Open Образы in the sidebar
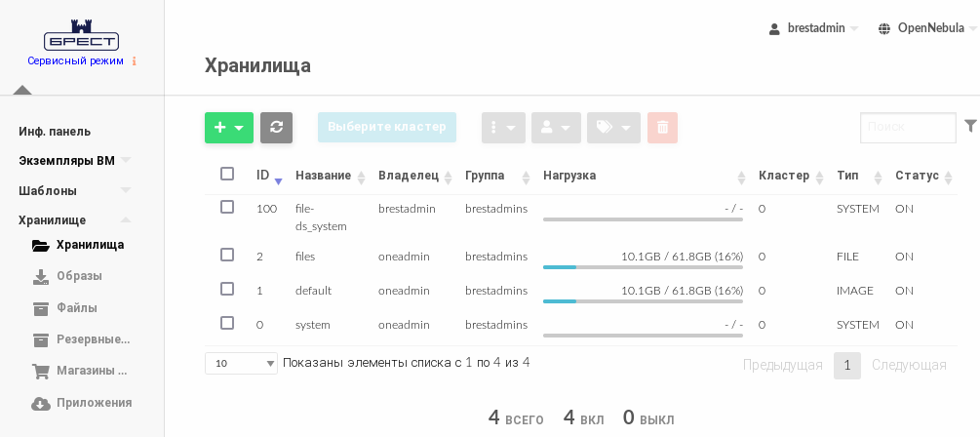This screenshot has height=437, width=980. 79,276
